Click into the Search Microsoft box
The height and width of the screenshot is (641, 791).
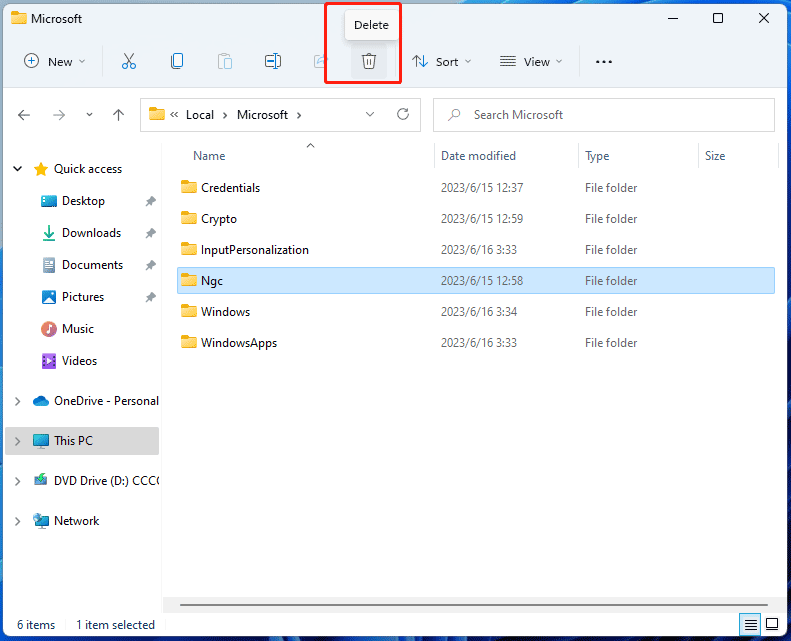click(x=604, y=115)
